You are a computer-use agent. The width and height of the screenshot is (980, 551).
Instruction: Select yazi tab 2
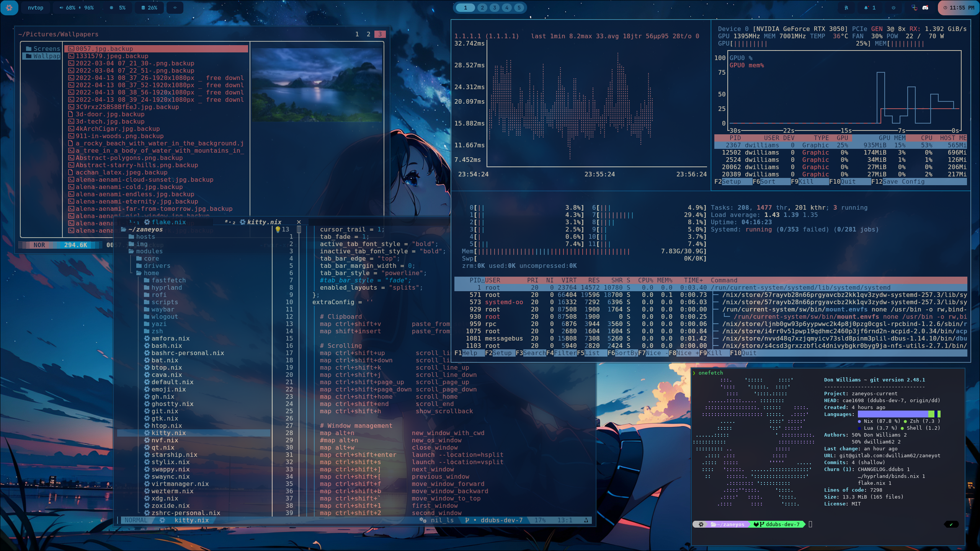point(368,34)
